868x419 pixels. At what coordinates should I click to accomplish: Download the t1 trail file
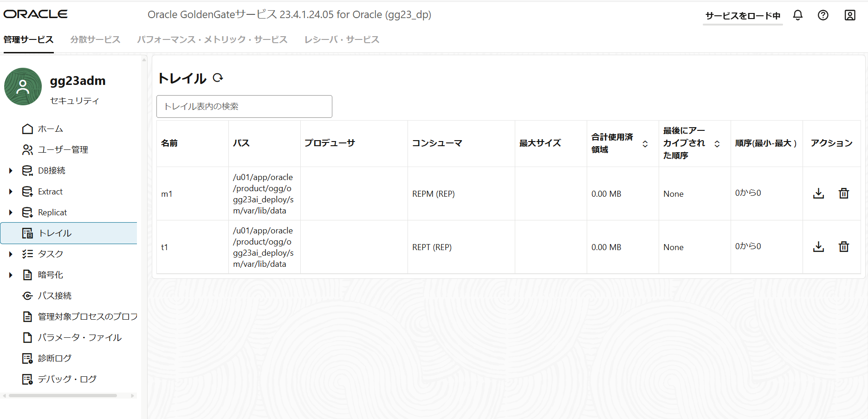tap(818, 246)
